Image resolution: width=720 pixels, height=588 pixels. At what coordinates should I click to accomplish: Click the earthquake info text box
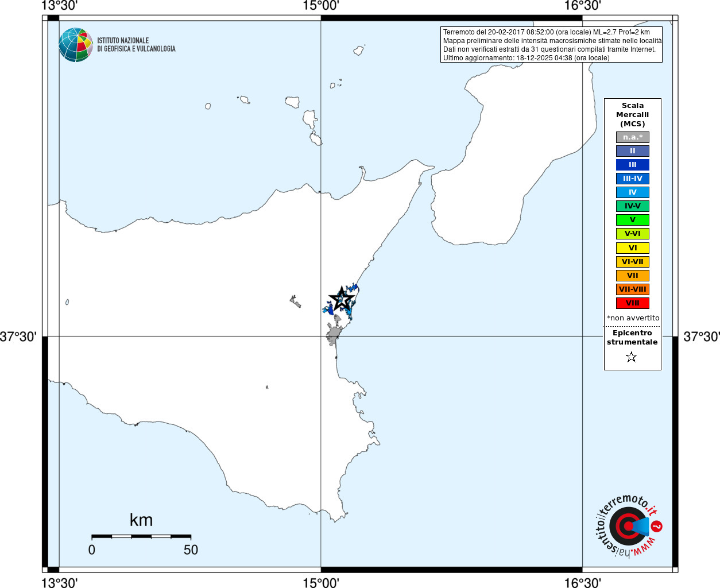[x=551, y=45]
